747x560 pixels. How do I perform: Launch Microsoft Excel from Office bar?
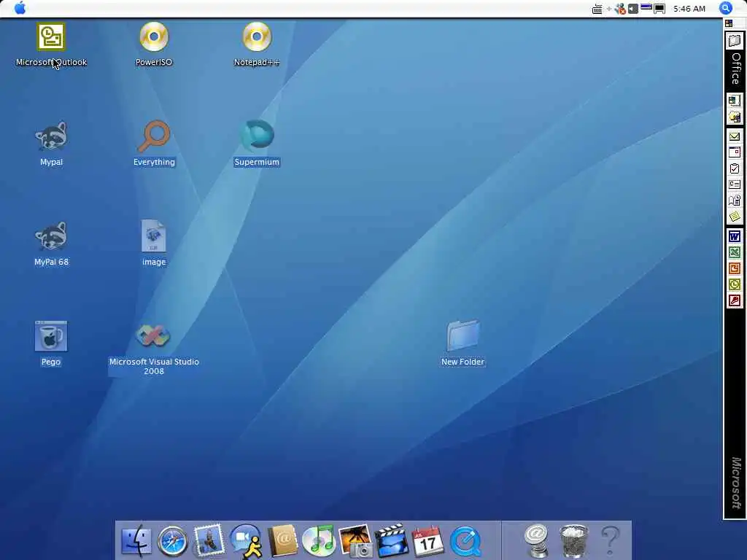coord(734,252)
